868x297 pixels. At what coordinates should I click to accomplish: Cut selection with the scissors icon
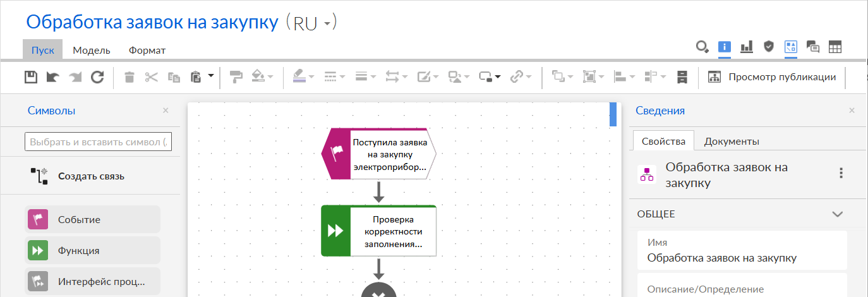pos(151,77)
